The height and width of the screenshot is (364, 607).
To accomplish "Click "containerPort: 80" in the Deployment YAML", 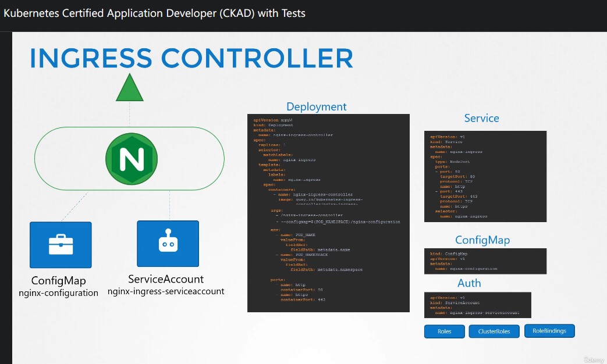I will 301,290.
